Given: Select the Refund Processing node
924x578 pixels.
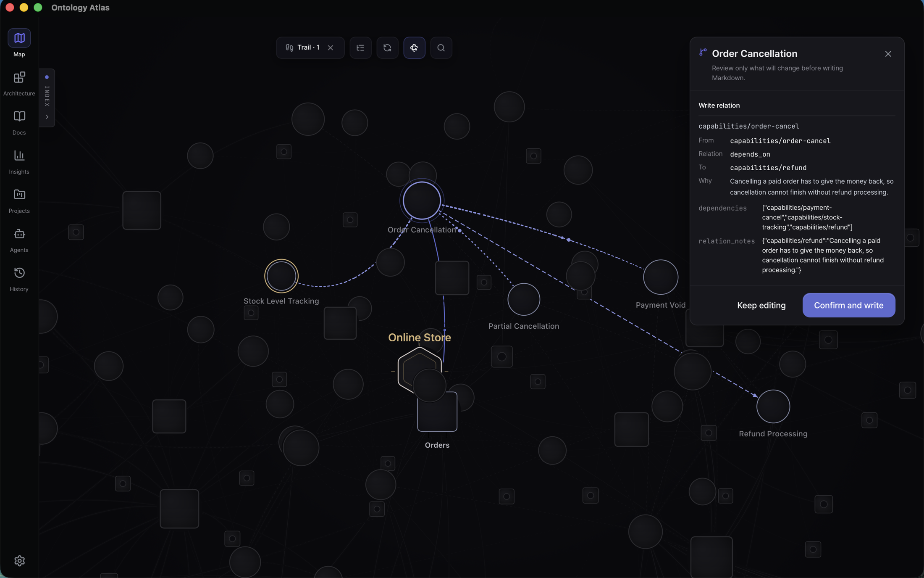Looking at the screenshot, I should [x=773, y=406].
